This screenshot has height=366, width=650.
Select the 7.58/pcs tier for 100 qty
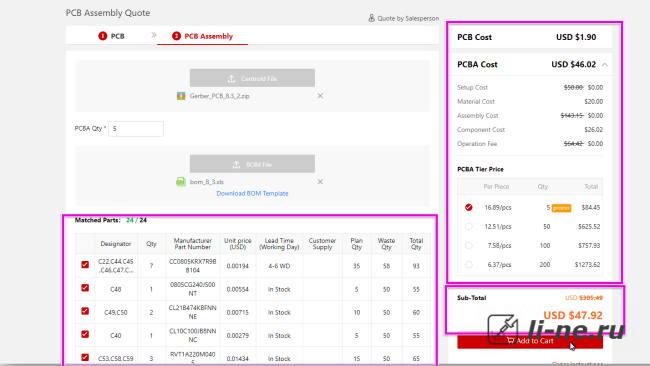click(x=468, y=245)
